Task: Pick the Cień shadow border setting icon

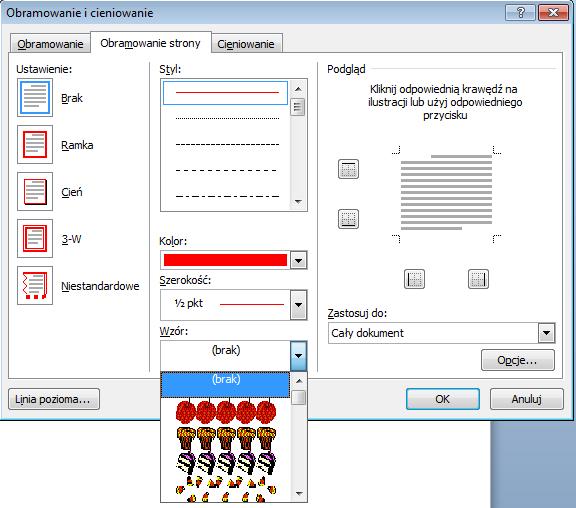Action: click(35, 192)
